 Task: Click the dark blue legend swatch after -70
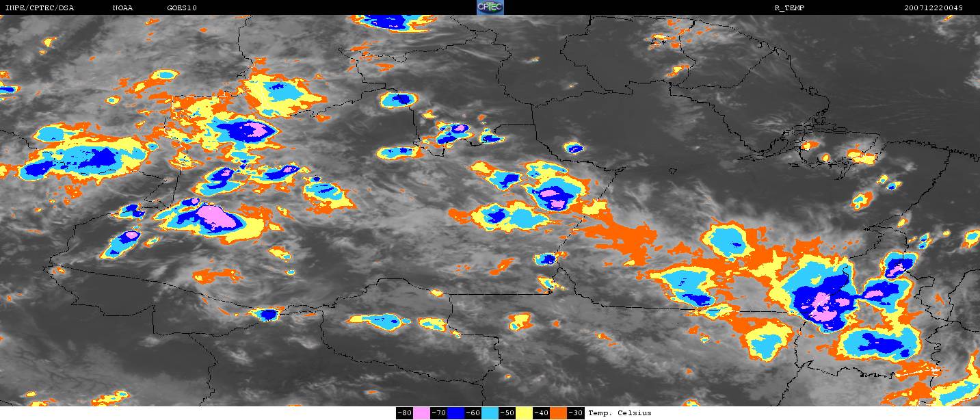point(456,413)
